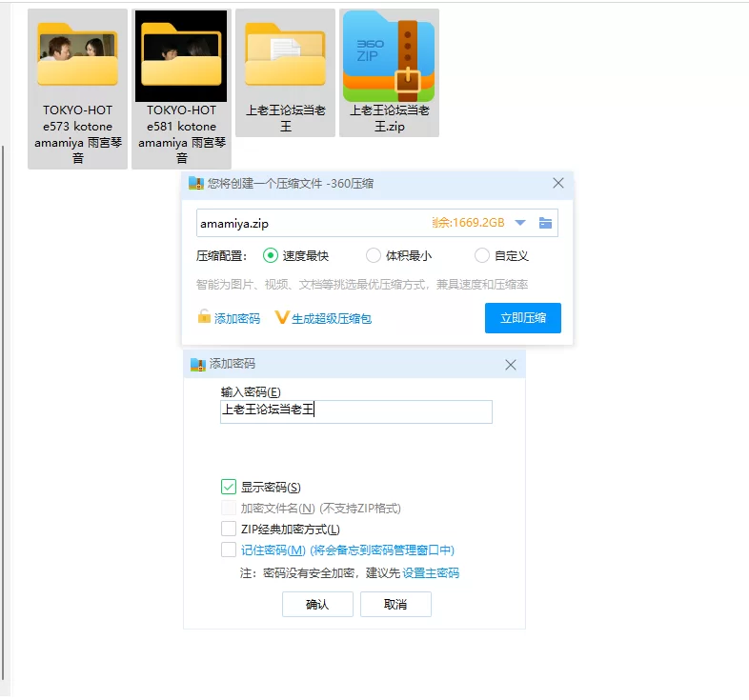Open the 设置主密码 link
This screenshot has height=700, width=749.
pyautogui.click(x=431, y=573)
